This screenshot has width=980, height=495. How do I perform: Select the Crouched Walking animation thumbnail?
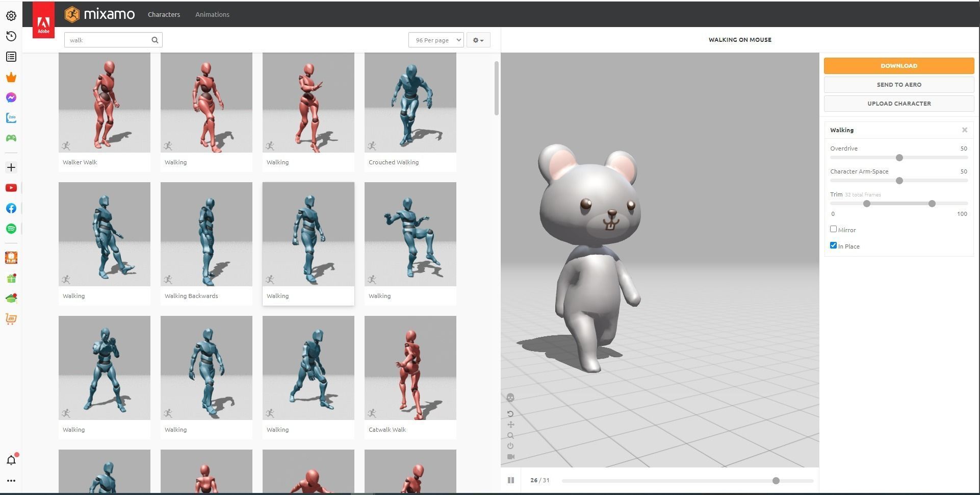[x=410, y=103]
